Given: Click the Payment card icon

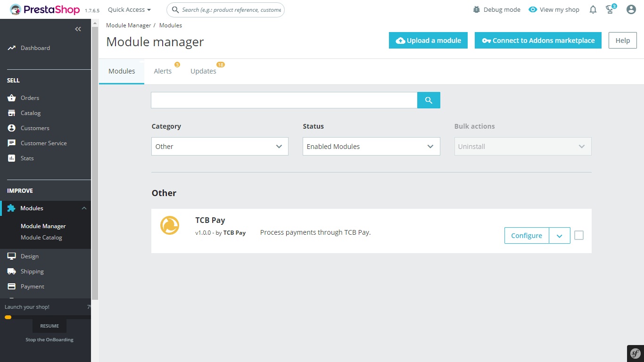Looking at the screenshot, I should (x=12, y=287).
